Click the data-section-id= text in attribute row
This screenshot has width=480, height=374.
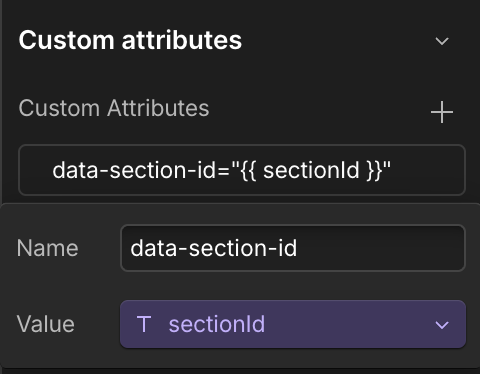[141, 170]
